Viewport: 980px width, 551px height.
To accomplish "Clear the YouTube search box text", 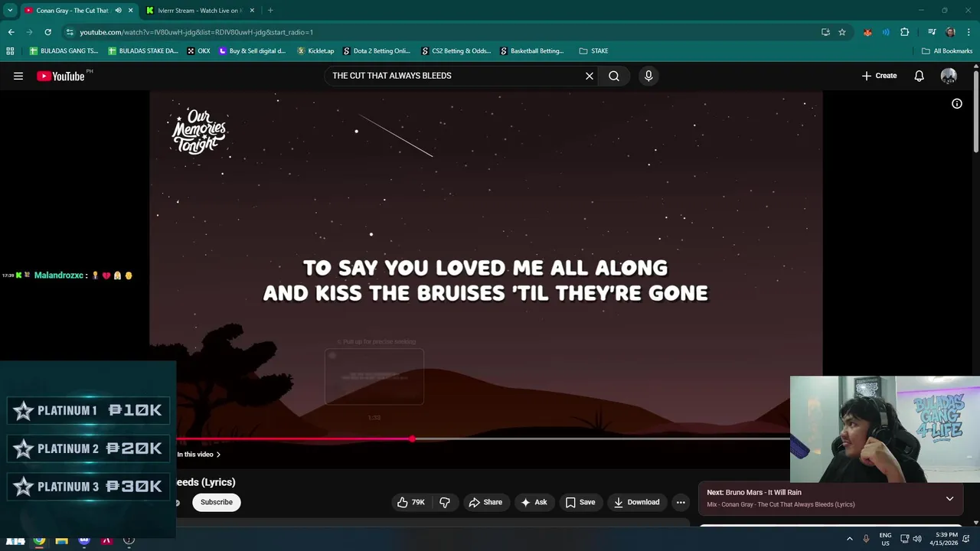I will click(590, 76).
